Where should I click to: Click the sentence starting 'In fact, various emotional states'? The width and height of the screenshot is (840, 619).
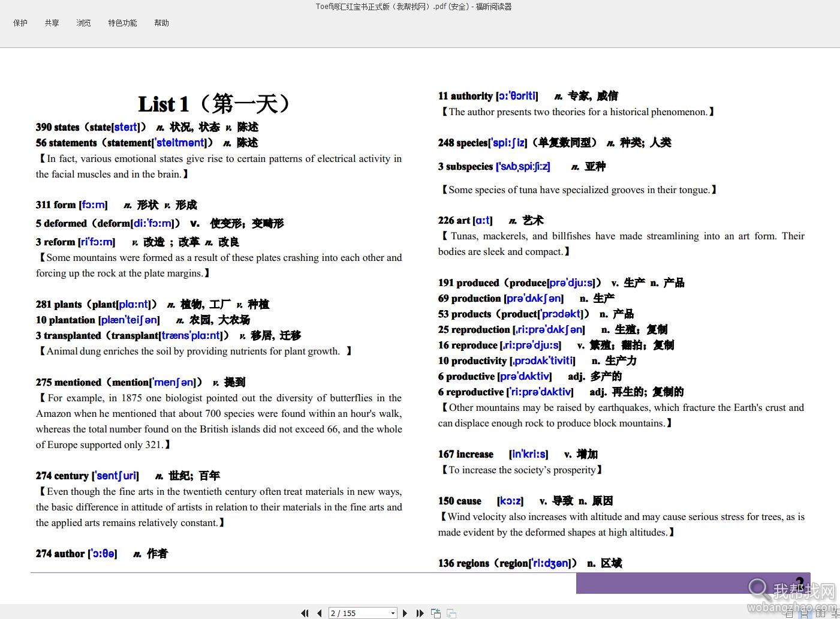(x=219, y=167)
